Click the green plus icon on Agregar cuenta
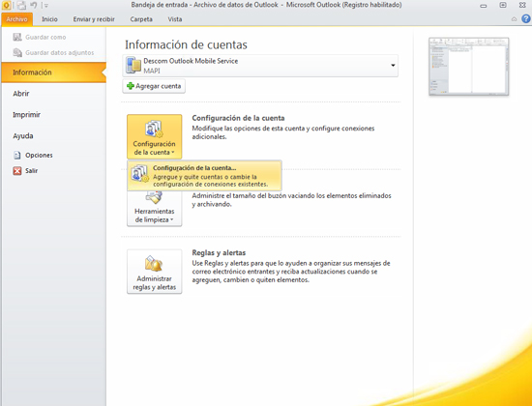The height and width of the screenshot is (406, 532). [x=131, y=86]
